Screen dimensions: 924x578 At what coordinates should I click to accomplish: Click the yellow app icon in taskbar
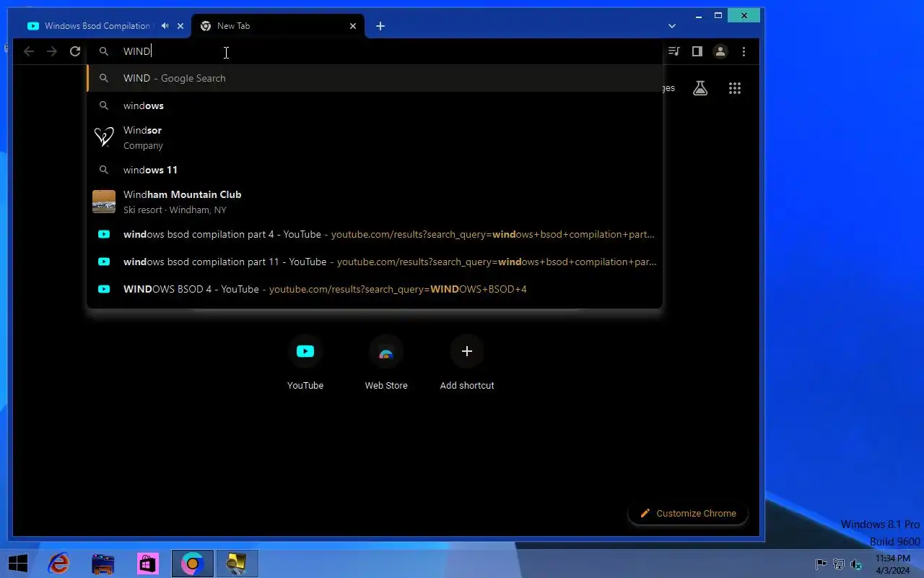pos(237,564)
